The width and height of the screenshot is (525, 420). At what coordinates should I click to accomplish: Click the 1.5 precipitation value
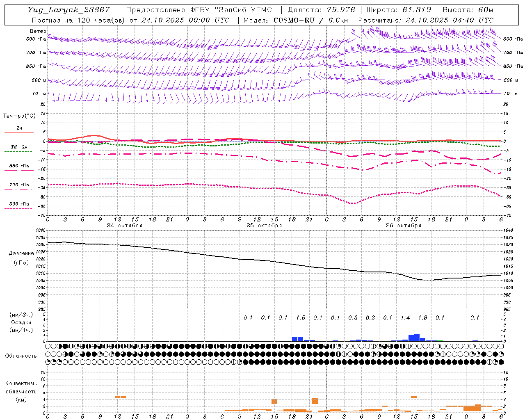[x=300, y=317]
